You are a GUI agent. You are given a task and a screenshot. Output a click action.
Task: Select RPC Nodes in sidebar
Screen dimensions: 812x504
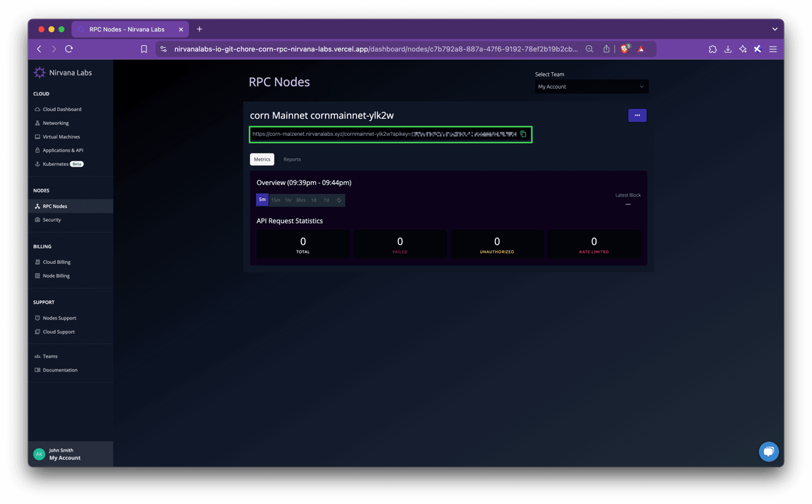(x=70, y=206)
